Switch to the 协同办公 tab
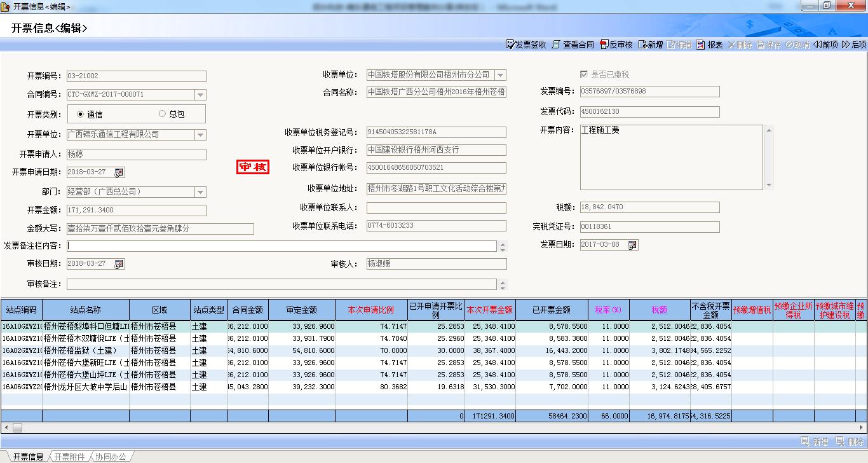 [111, 457]
